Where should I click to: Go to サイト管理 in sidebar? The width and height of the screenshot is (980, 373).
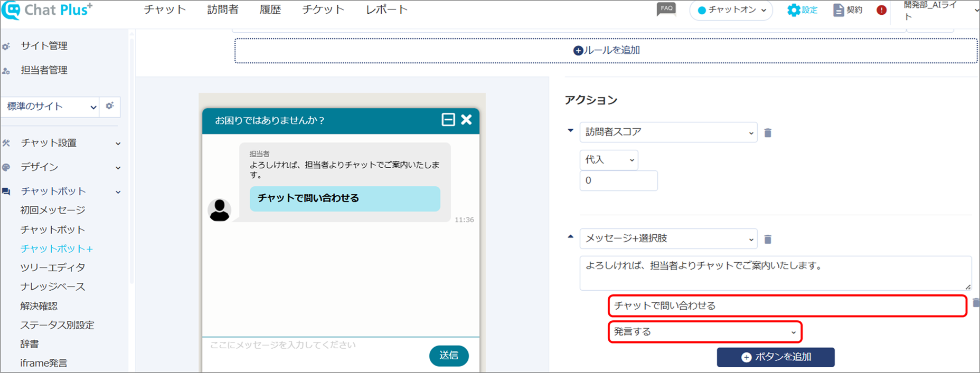pos(44,46)
